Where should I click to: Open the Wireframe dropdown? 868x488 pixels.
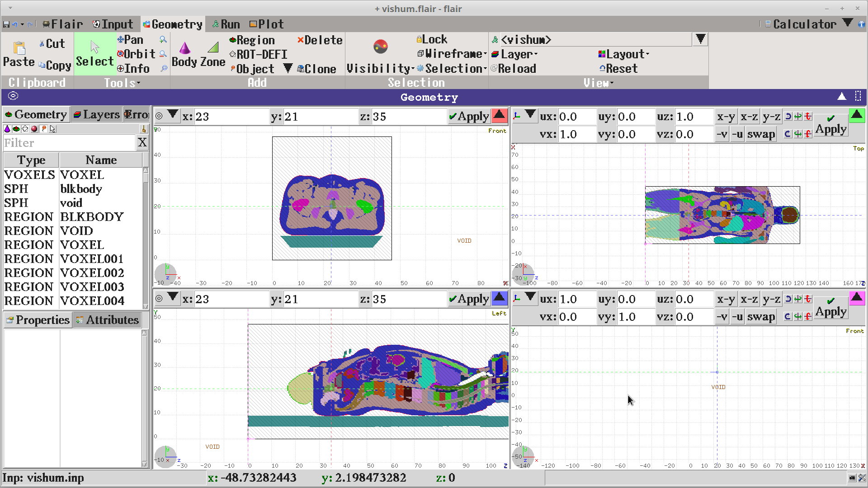click(452, 54)
